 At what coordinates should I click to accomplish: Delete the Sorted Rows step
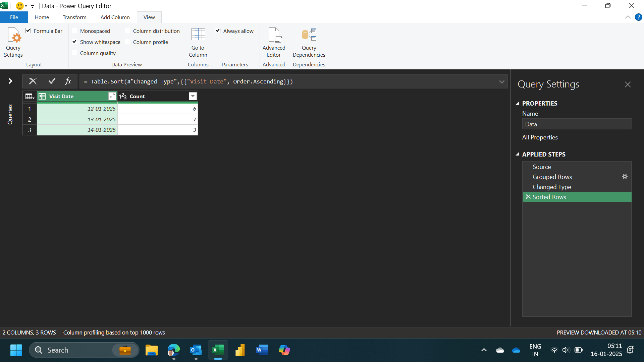click(528, 197)
